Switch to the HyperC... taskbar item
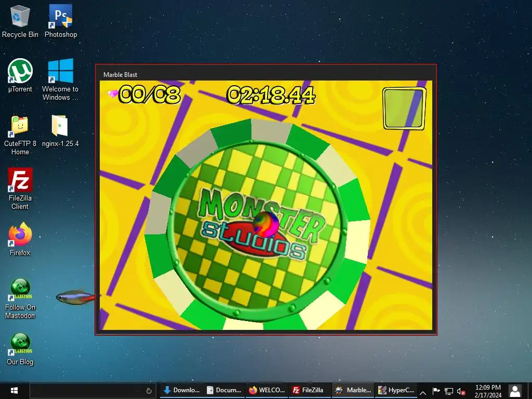 pos(396,390)
